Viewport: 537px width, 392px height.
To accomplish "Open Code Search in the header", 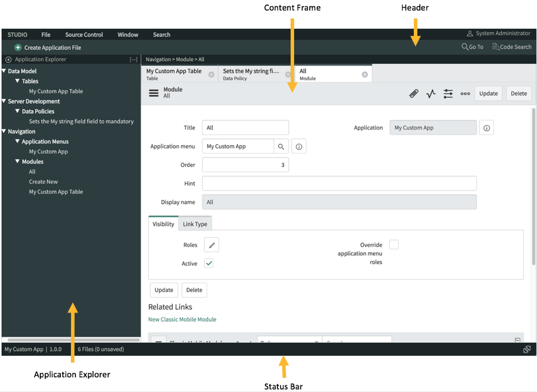I will click(x=512, y=47).
